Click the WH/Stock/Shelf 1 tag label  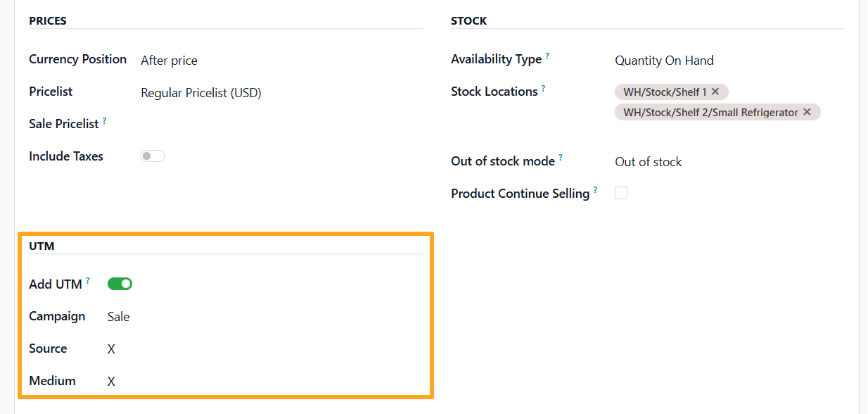(665, 92)
